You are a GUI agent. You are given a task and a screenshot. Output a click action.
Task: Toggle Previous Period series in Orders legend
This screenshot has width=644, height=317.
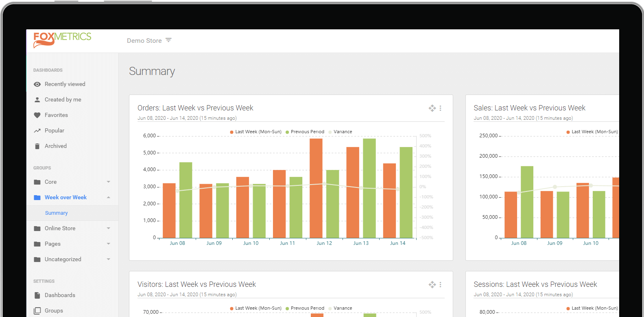(305, 132)
